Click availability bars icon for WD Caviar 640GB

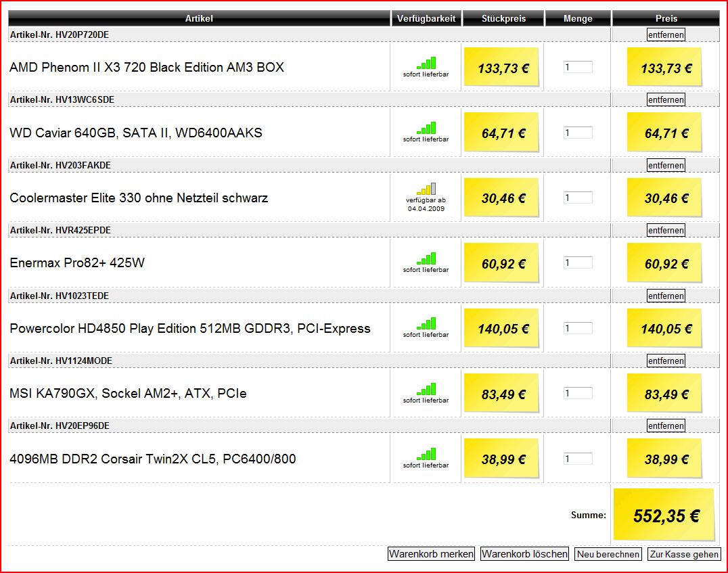pos(426,128)
